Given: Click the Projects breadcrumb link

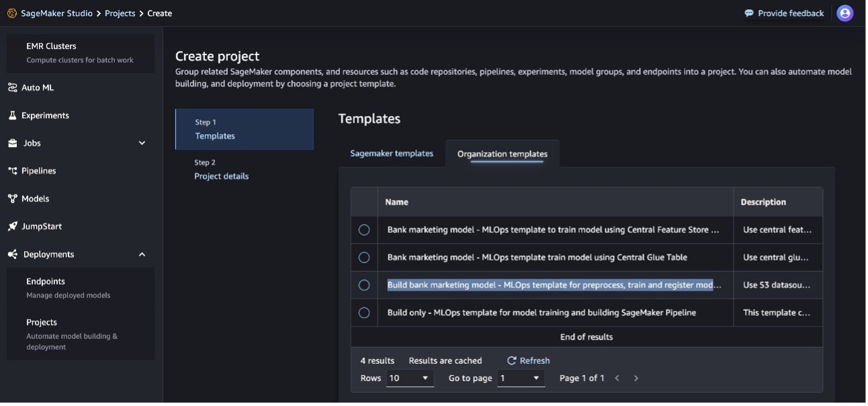Looking at the screenshot, I should pos(120,13).
